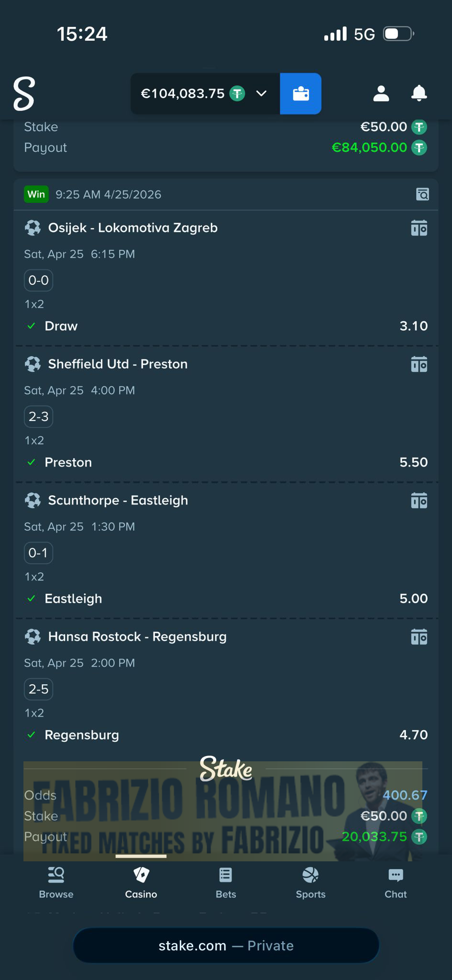View bet slip details magnifier icon
Viewport: 452px width, 980px height.
click(x=422, y=194)
